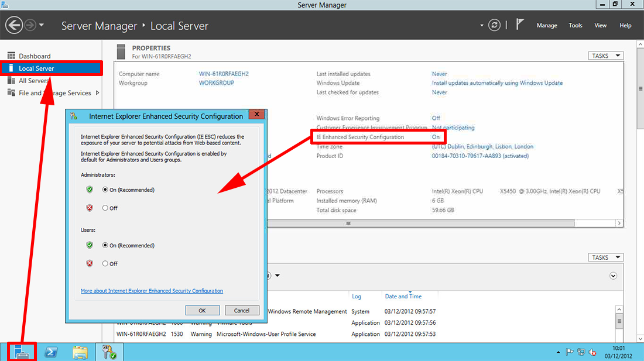The width and height of the screenshot is (644, 361).
Task: Open Action Center flag in system tray
Action: pos(569,352)
